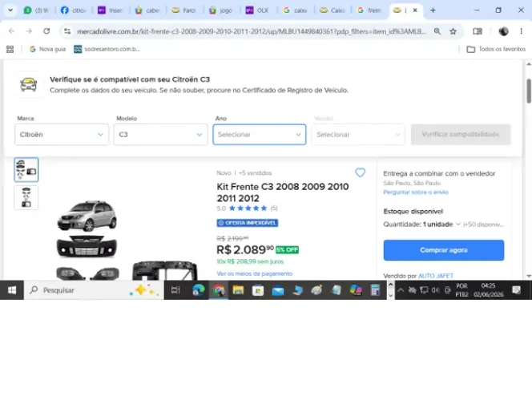Add product to favorites with heart icon
Screen dimensions: 532x401
click(x=361, y=172)
